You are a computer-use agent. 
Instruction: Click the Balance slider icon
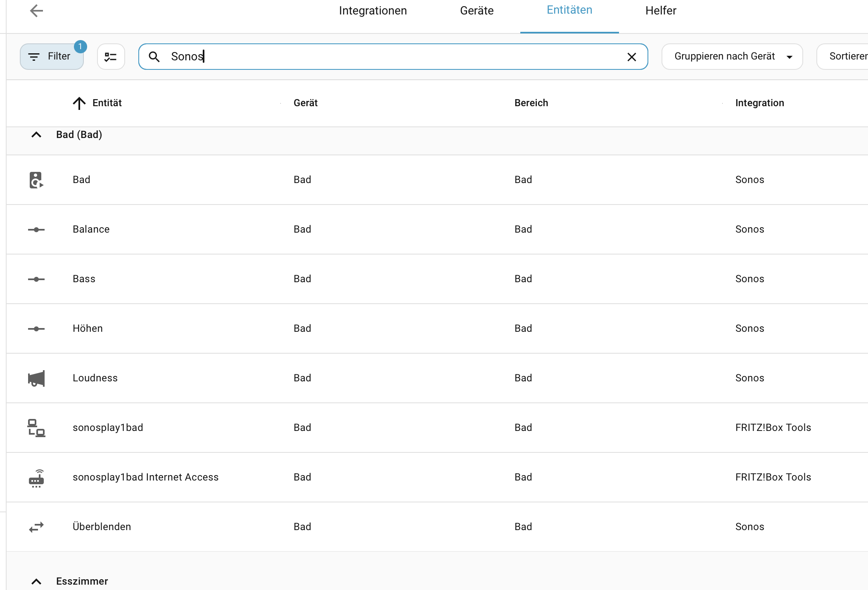coord(36,230)
